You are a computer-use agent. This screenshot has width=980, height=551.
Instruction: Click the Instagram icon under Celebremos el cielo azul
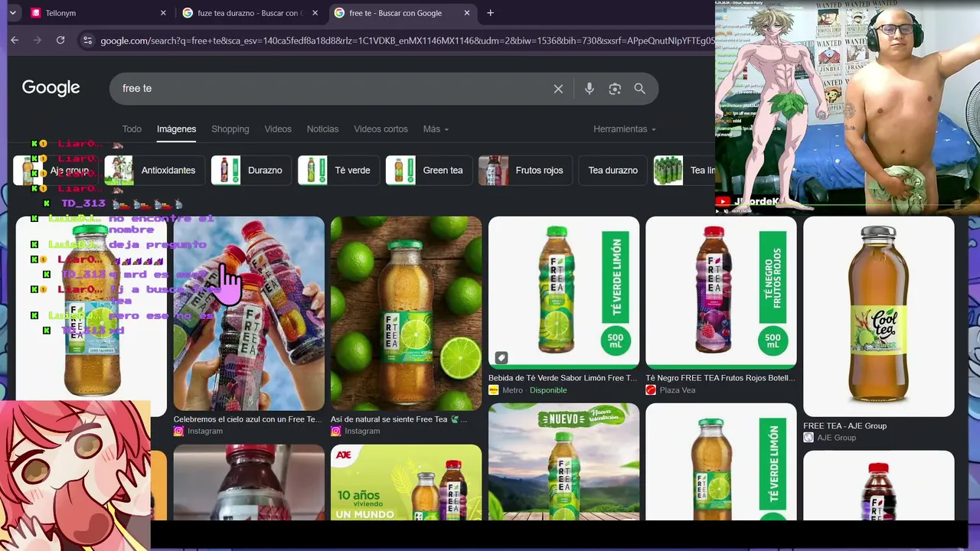pyautogui.click(x=178, y=431)
